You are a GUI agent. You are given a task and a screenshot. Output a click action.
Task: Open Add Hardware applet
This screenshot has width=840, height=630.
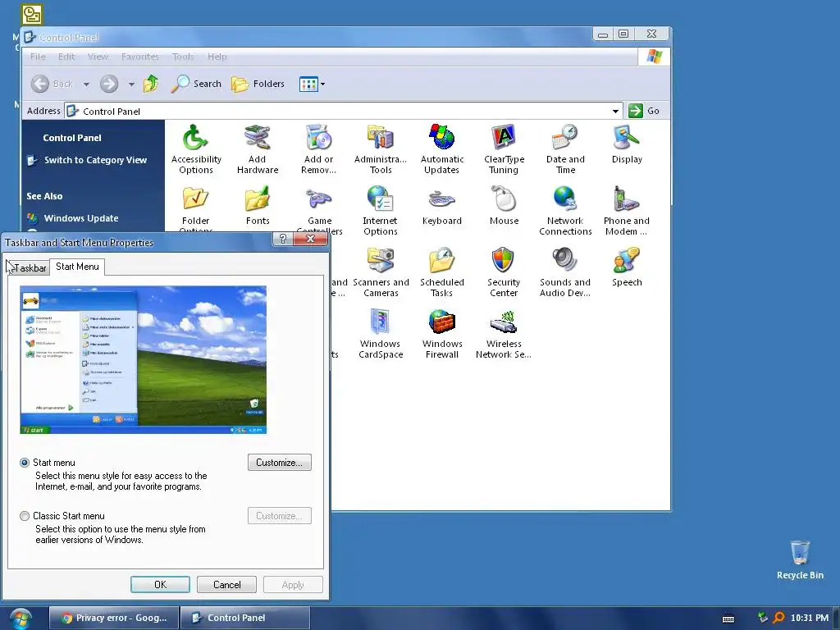pos(257,149)
